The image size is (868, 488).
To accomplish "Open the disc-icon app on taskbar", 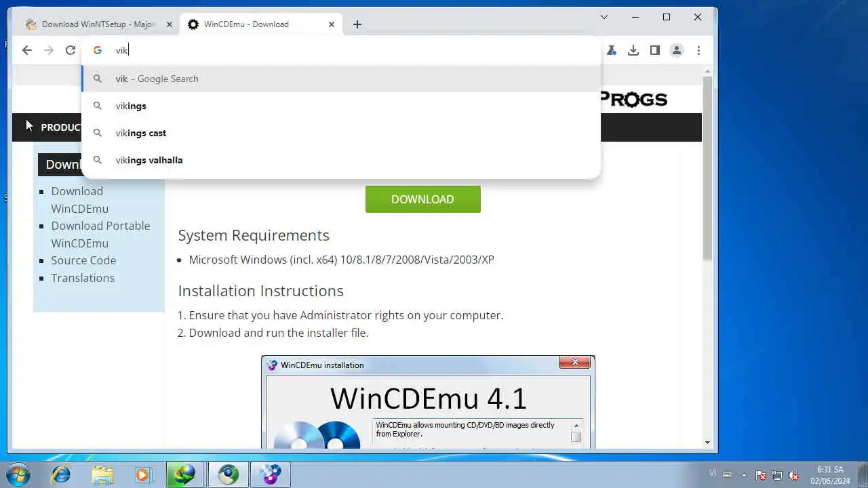I will pos(271,474).
